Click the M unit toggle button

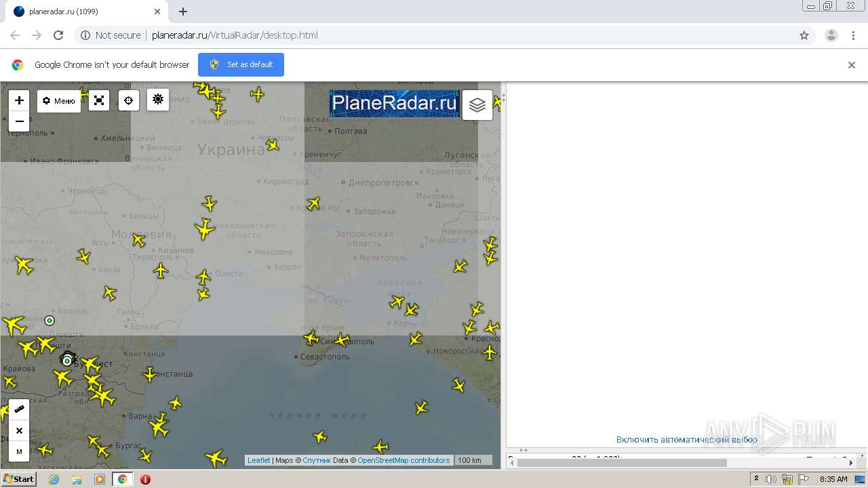coord(19,451)
